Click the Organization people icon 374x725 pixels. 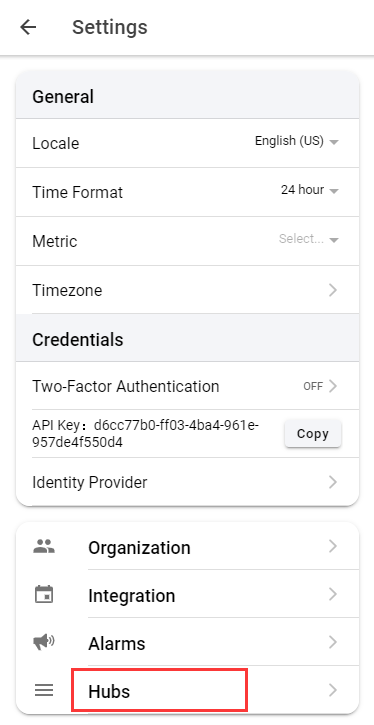[x=44, y=547]
